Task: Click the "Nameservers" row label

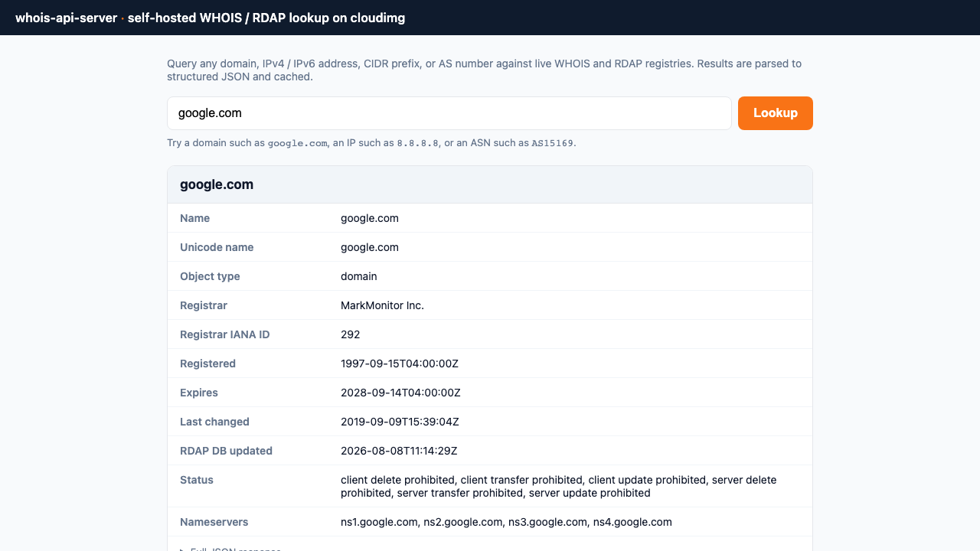Action: tap(214, 522)
